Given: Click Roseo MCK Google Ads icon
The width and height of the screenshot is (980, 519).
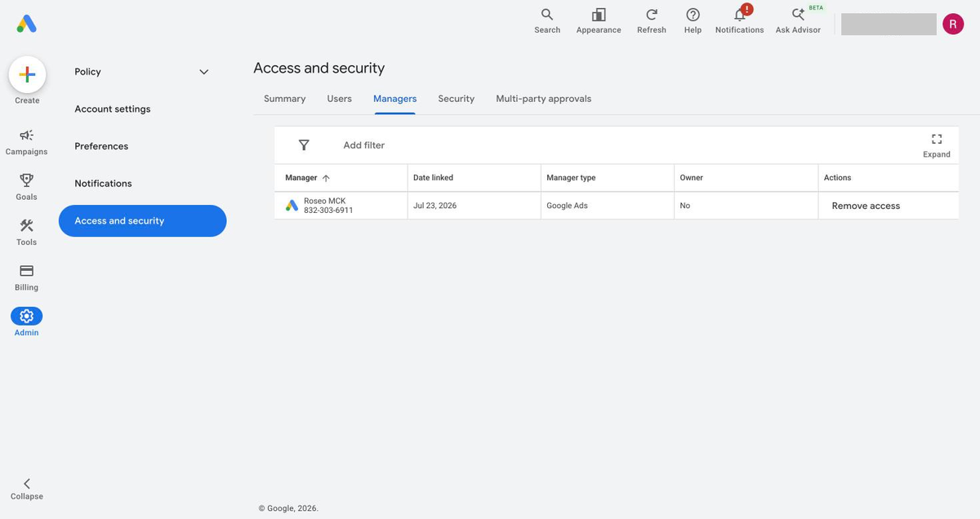Looking at the screenshot, I should tap(292, 206).
